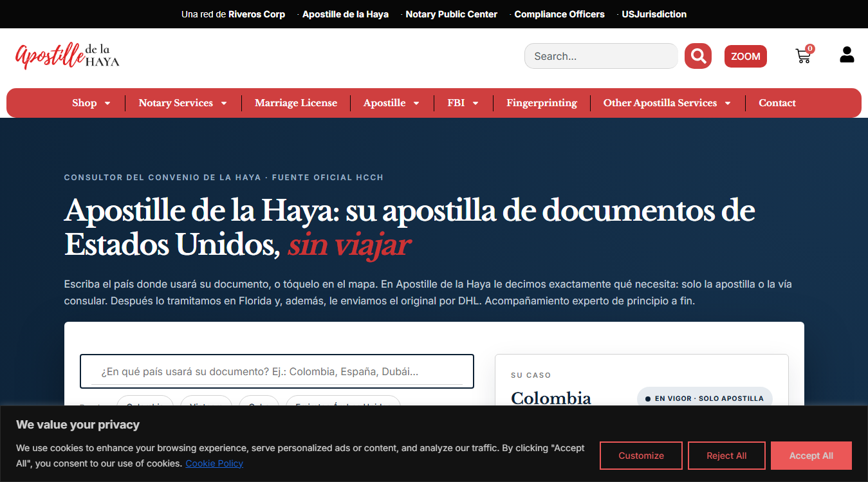
Task: Expand Other Apostilla Services dropdown arrow
Action: 728,103
